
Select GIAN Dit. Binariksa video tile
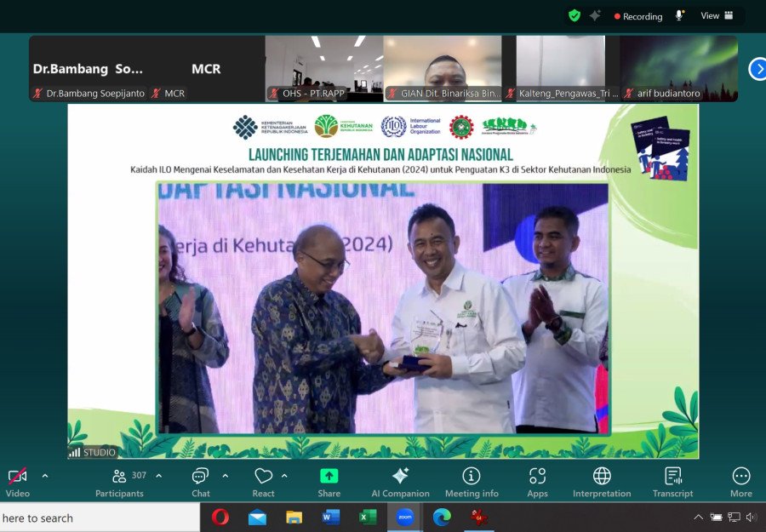(442, 69)
